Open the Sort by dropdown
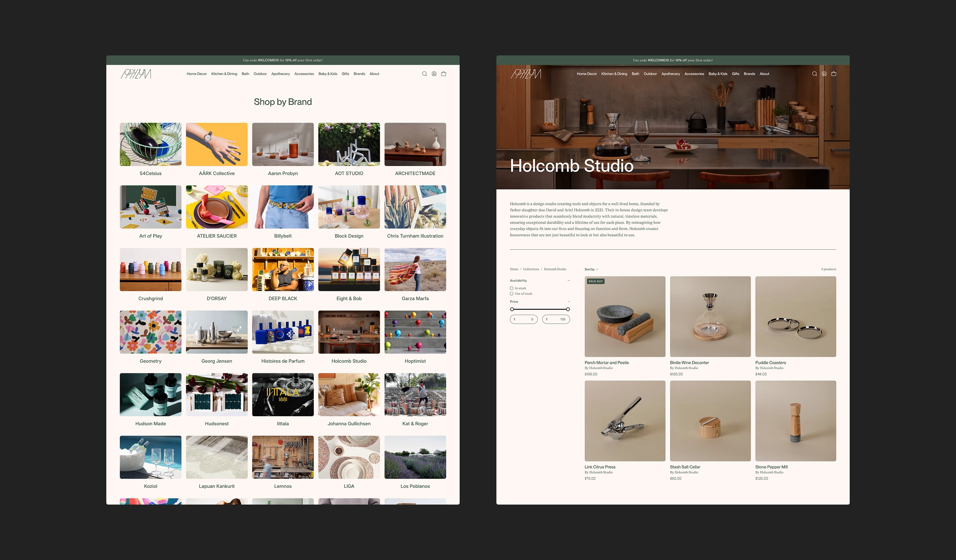 click(x=591, y=269)
